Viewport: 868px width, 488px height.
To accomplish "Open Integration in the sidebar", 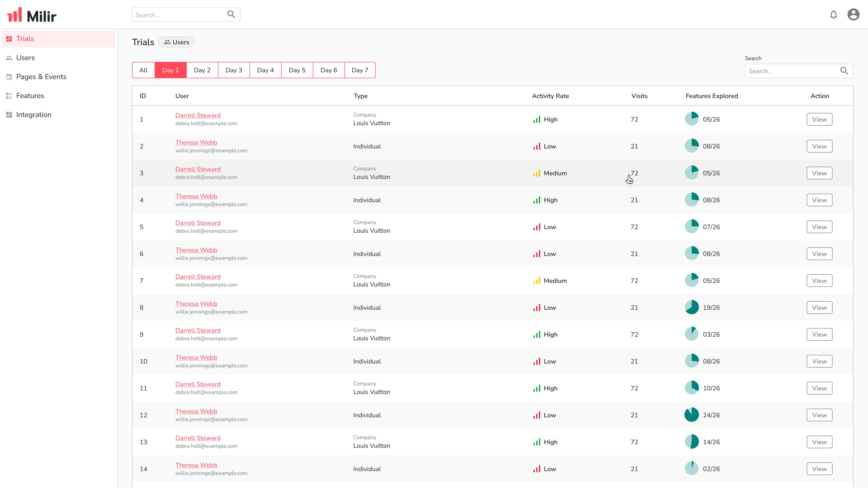I will point(59,115).
